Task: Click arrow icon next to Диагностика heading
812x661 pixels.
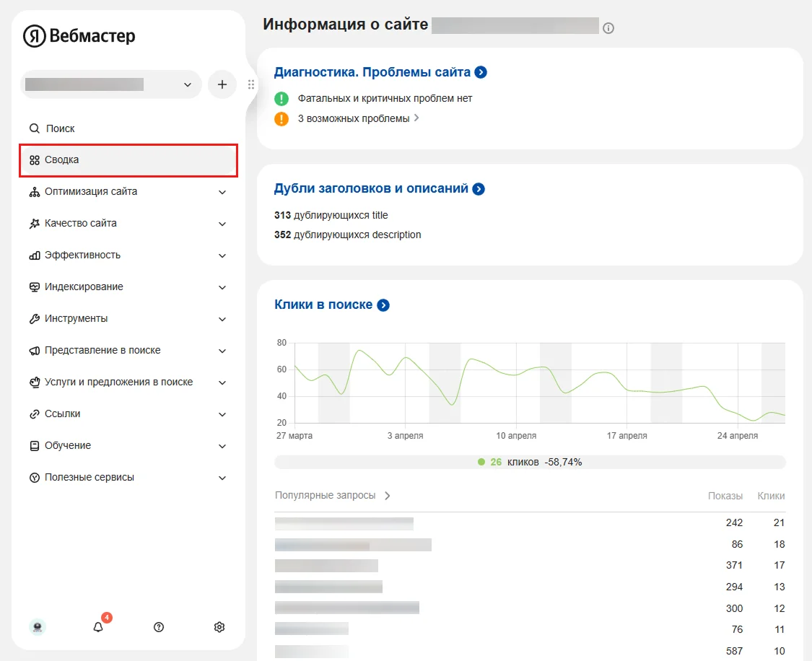Action: click(481, 72)
